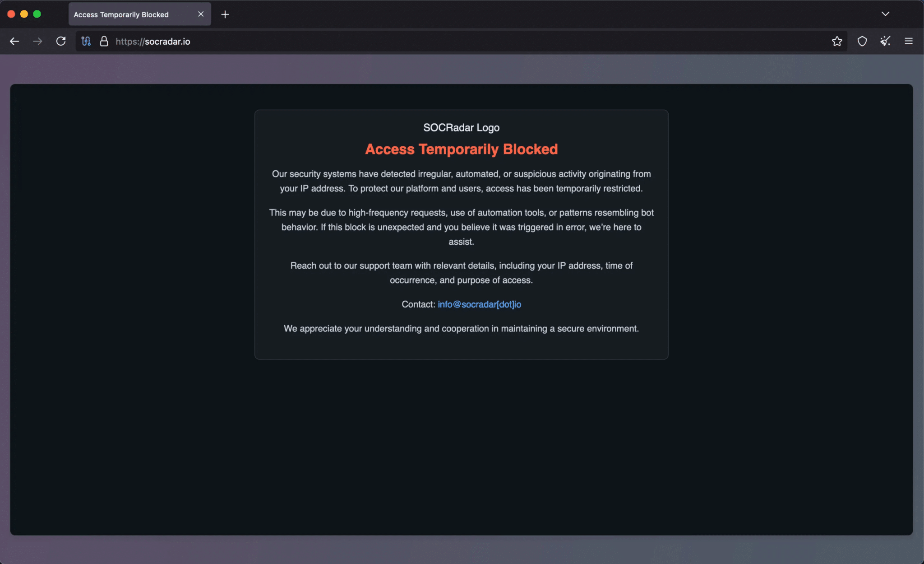Open a new tab with the plus button
This screenshot has width=924, height=564.
point(225,14)
